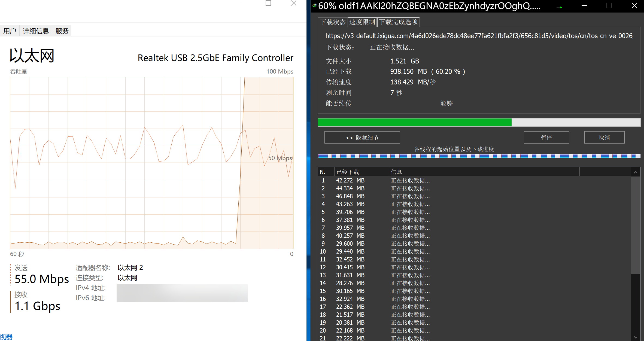Select thread row 3 with 46.848 MB
Screen dimensions: 644x341
(474, 196)
